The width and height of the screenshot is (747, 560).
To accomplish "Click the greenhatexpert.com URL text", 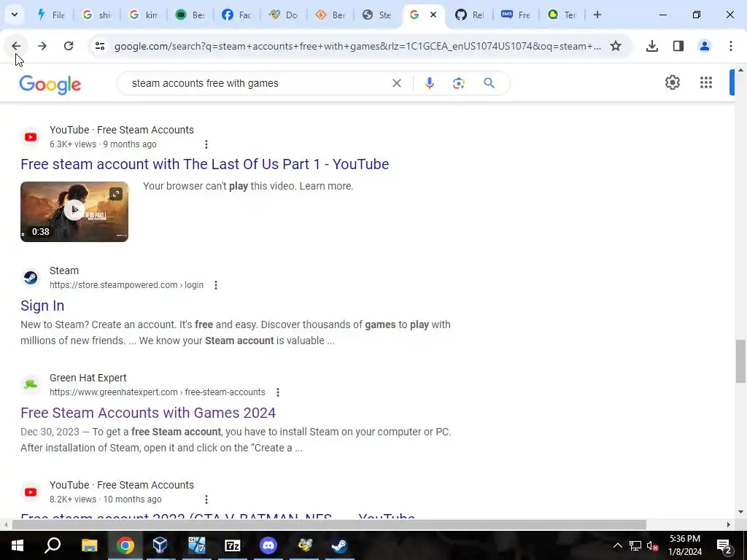I will click(158, 392).
